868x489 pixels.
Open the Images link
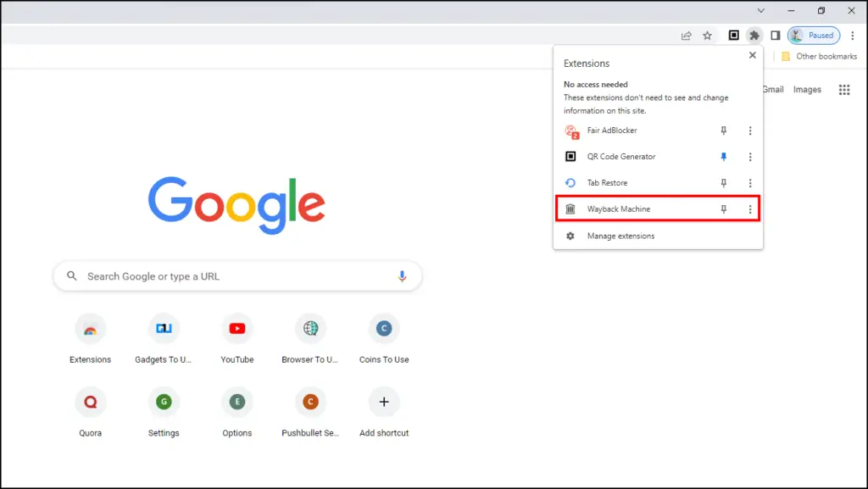(807, 90)
